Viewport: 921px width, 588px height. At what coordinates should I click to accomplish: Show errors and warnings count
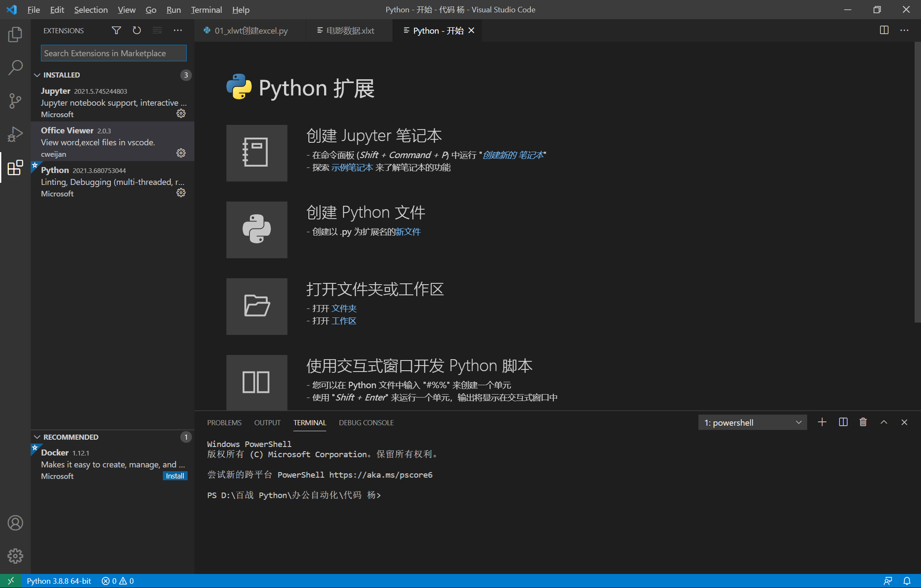coord(118,581)
